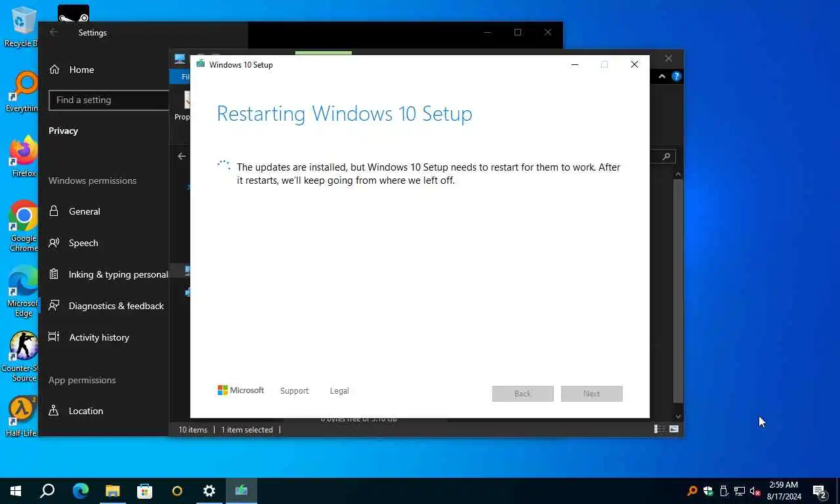Open Windows Security tray icon
Image resolution: width=840 pixels, height=504 pixels.
708,491
